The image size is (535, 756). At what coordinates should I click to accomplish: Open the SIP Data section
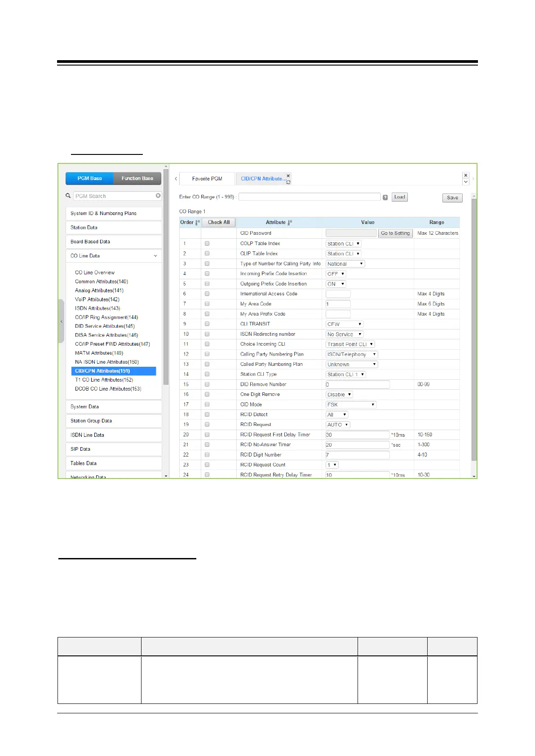114,449
